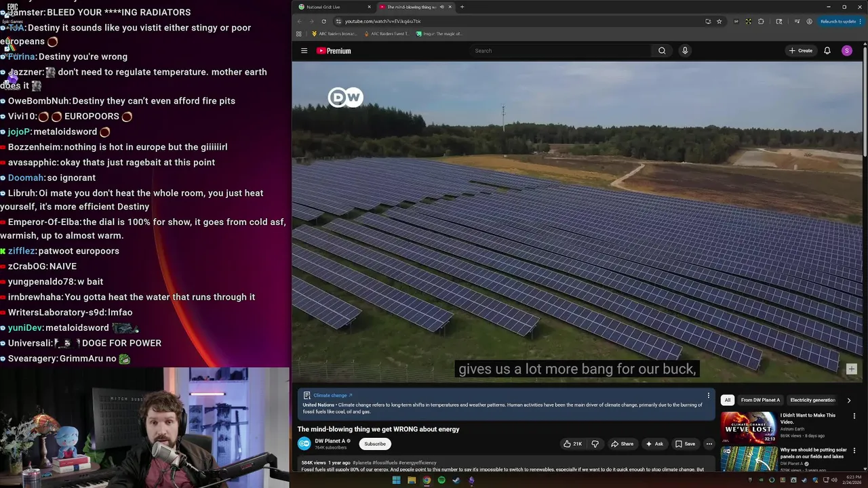Click the YouTube search magnifier button
Viewport: 868px width, 488px height.
(x=662, y=51)
